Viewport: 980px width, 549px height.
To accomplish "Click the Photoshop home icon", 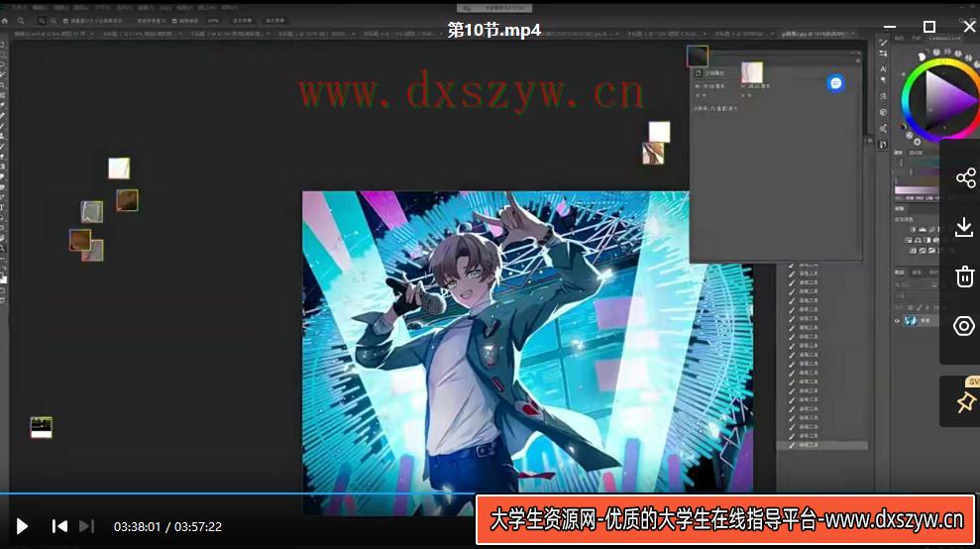I will [x=5, y=21].
